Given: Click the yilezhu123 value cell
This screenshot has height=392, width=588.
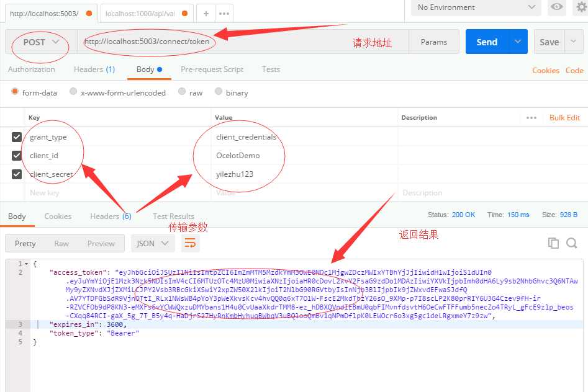Looking at the screenshot, I should coord(304,174).
